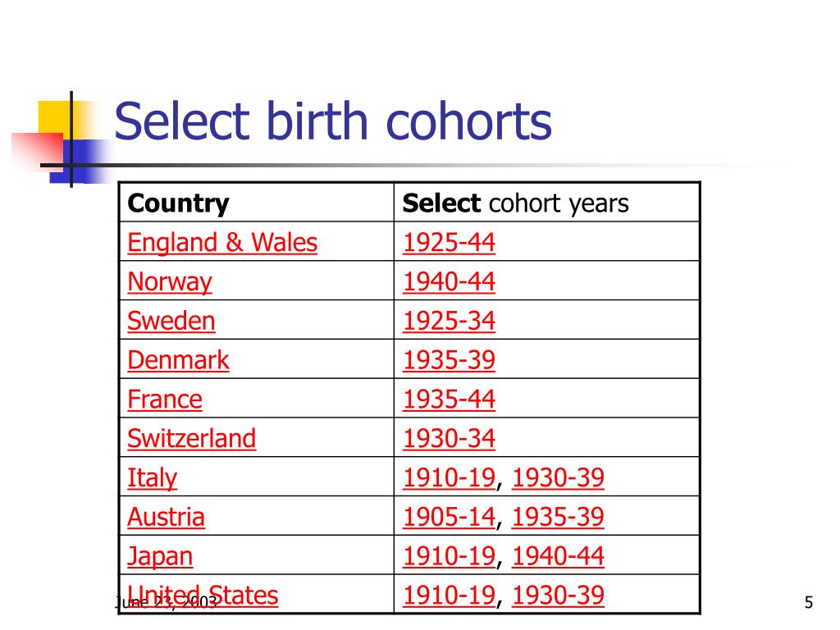The image size is (840, 630).
Task: Click the Norway country link
Action: tap(170, 282)
